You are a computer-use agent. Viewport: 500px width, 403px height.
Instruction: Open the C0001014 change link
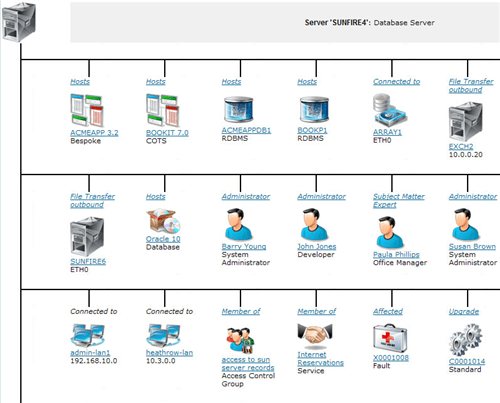tap(467, 362)
